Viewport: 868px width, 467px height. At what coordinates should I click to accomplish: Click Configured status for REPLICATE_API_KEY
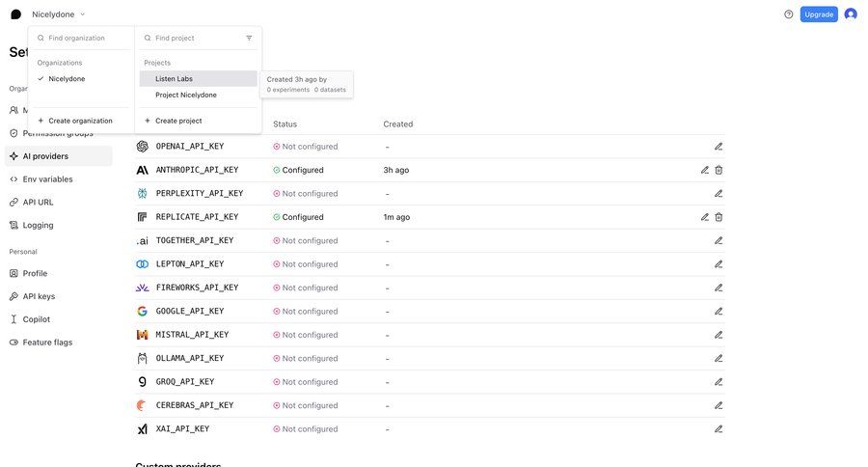click(298, 217)
